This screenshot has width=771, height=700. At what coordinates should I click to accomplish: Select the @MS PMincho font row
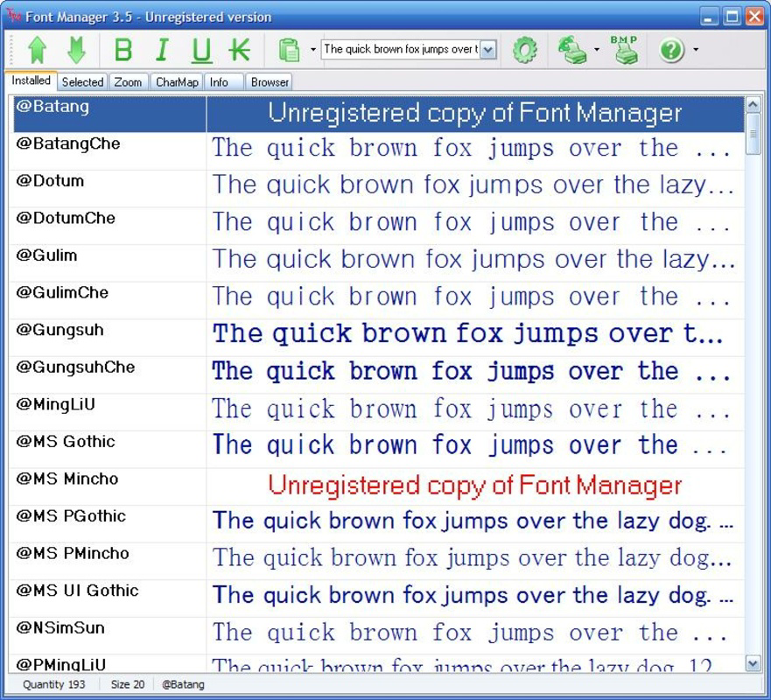[379, 562]
